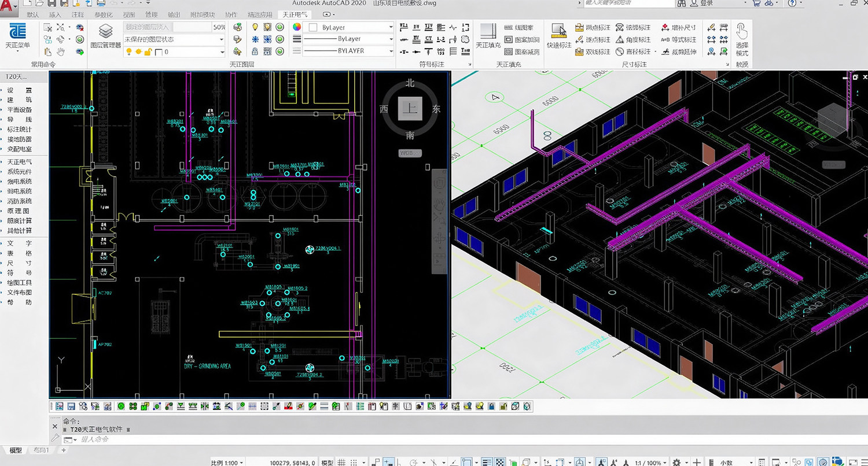Click the 线图案 line pattern tool

(x=518, y=27)
